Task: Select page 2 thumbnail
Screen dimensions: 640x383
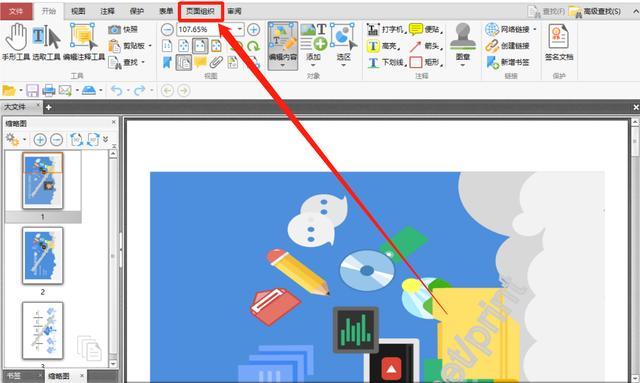Action: click(42, 256)
